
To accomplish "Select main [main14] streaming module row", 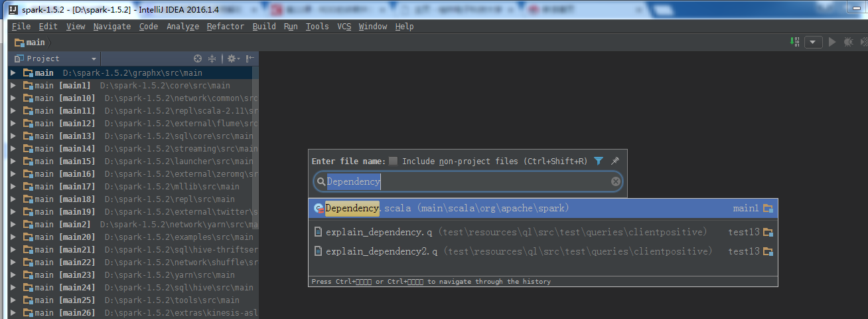I will click(x=133, y=148).
